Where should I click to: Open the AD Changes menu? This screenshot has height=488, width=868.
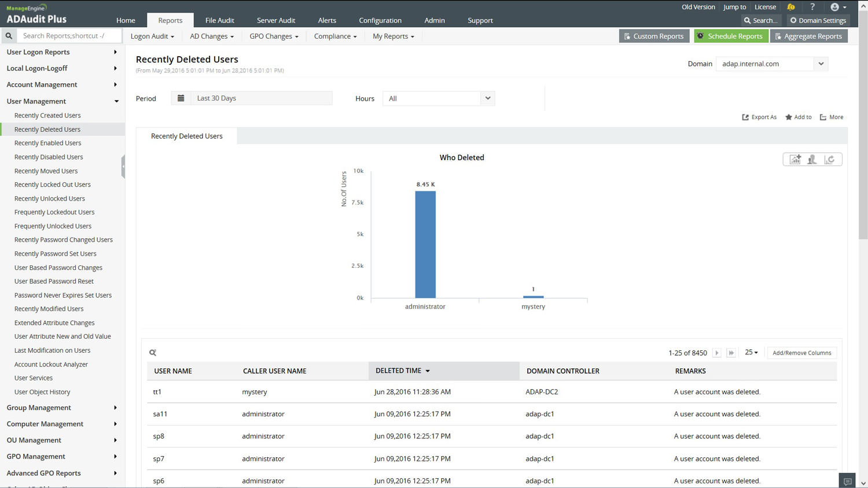pyautogui.click(x=212, y=36)
